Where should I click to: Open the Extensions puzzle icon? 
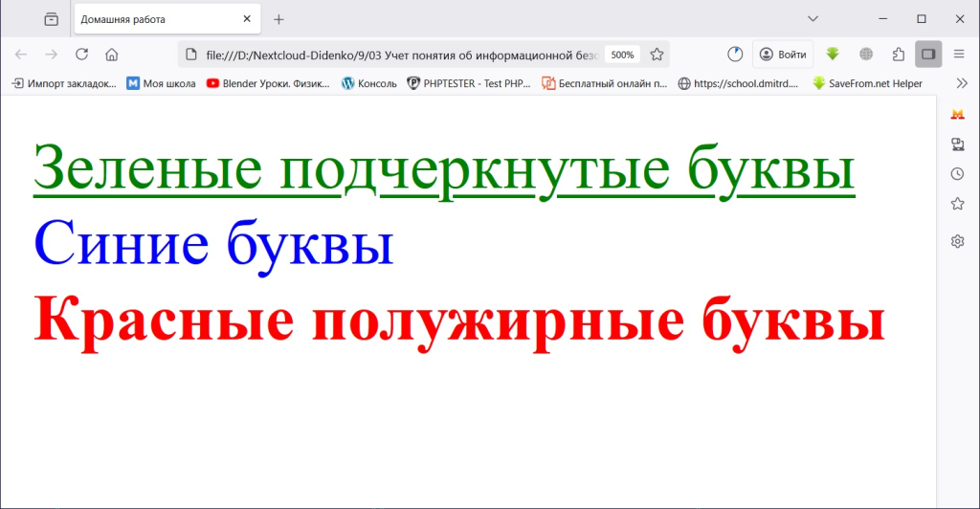pyautogui.click(x=898, y=55)
